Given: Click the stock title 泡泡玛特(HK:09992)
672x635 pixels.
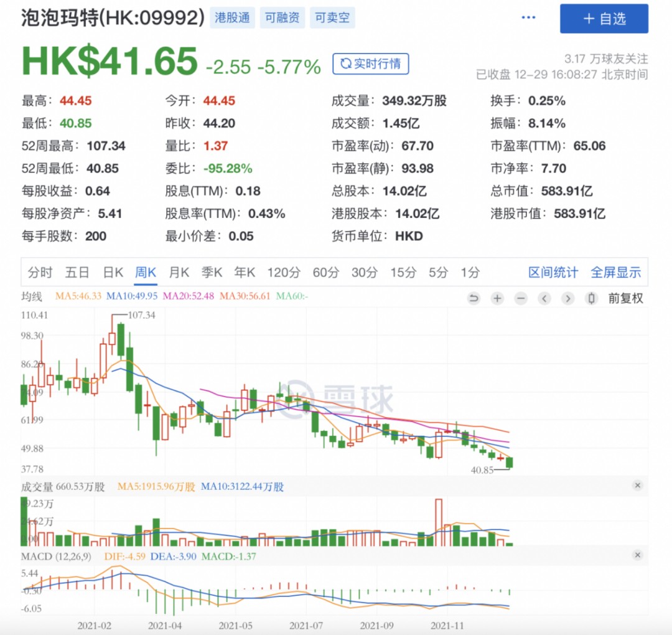Looking at the screenshot, I should 113,17.
